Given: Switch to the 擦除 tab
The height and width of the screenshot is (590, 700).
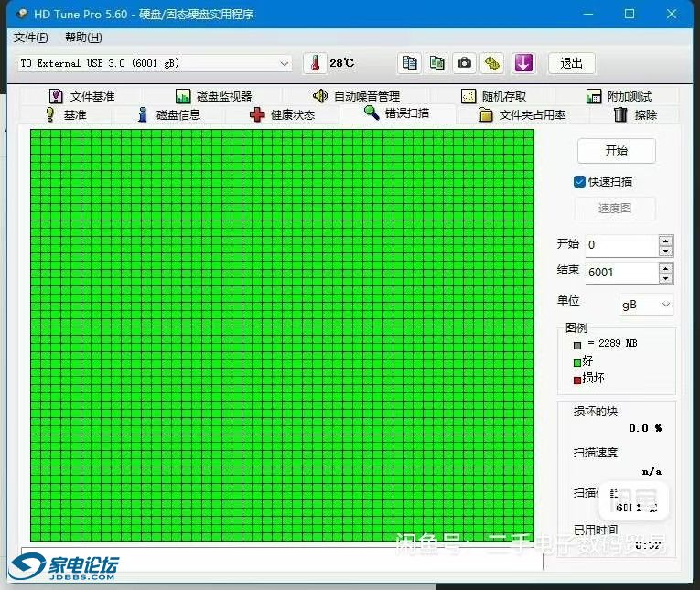Looking at the screenshot, I should (x=635, y=114).
